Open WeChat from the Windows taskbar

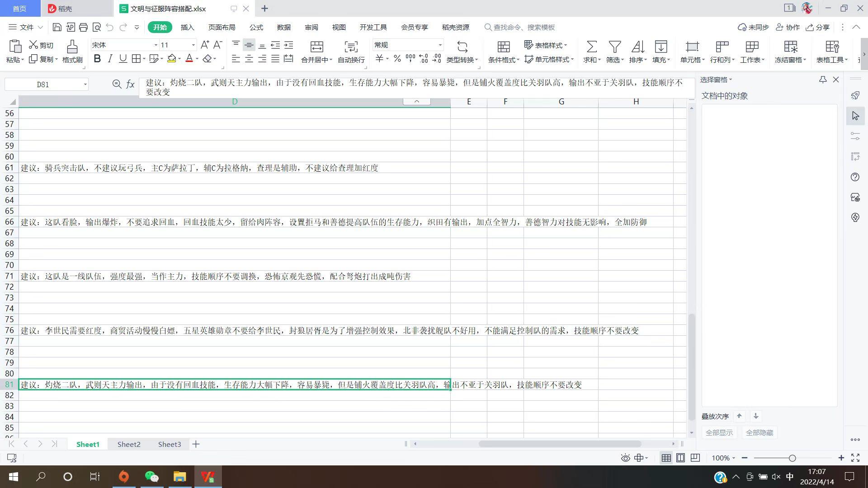click(x=152, y=477)
